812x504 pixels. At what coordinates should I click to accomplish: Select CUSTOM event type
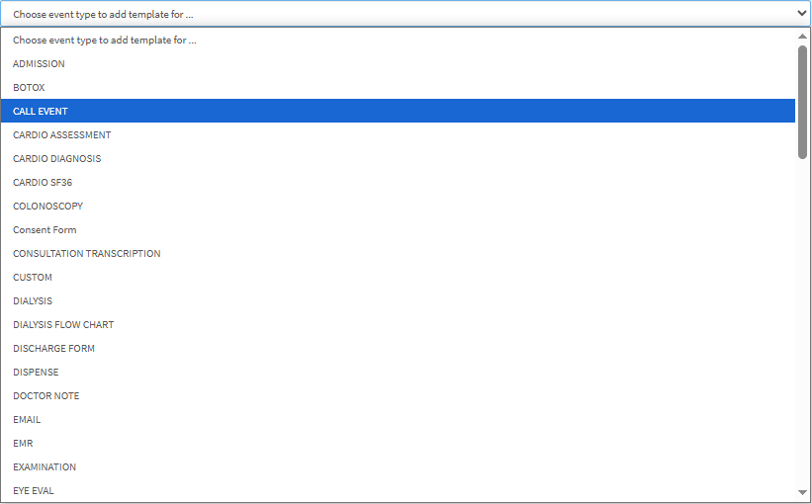tap(398, 278)
